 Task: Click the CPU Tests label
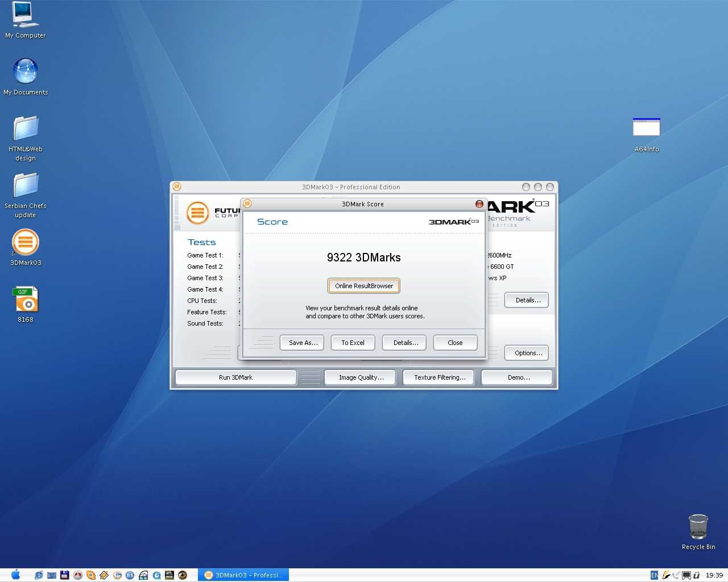click(x=202, y=301)
